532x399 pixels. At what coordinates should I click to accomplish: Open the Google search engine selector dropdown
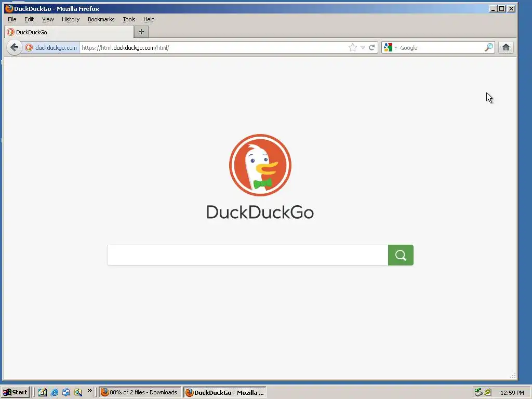click(x=391, y=47)
